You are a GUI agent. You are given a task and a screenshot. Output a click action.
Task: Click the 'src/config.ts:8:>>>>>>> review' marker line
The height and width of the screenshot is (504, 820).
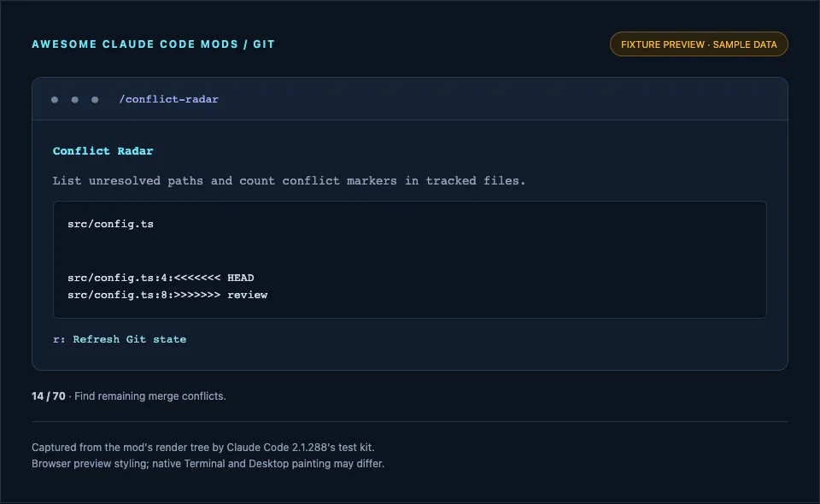[x=167, y=295]
